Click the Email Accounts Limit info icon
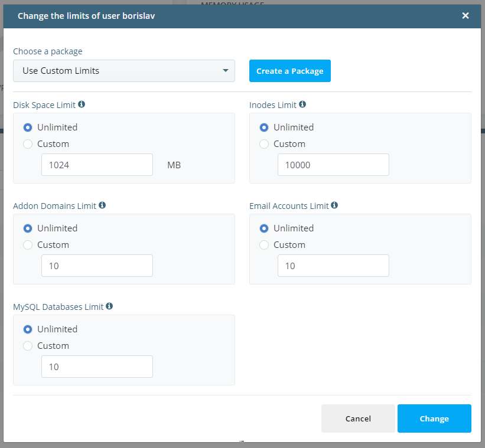 [x=334, y=205]
